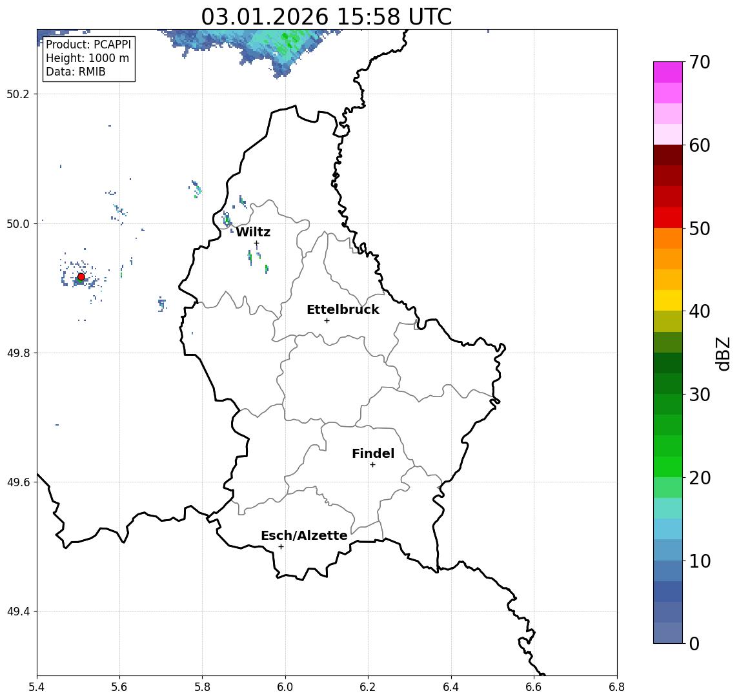
Task: Click the longitude tick label 6.8
Action: [x=616, y=687]
